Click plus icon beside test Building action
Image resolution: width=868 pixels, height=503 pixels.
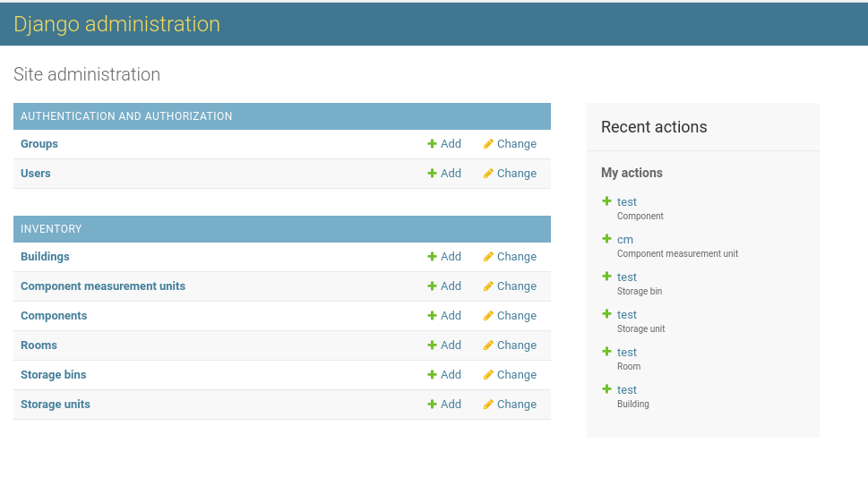pyautogui.click(x=606, y=389)
